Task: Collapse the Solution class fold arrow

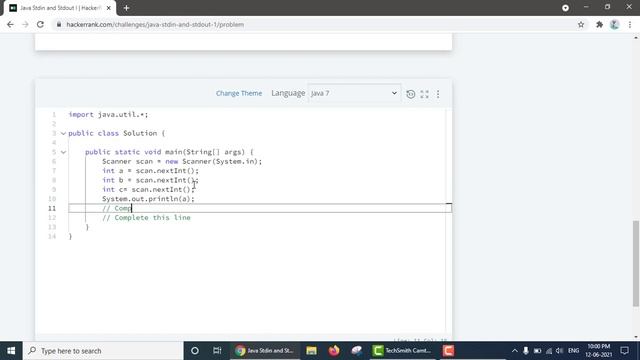Action: pos(63,133)
